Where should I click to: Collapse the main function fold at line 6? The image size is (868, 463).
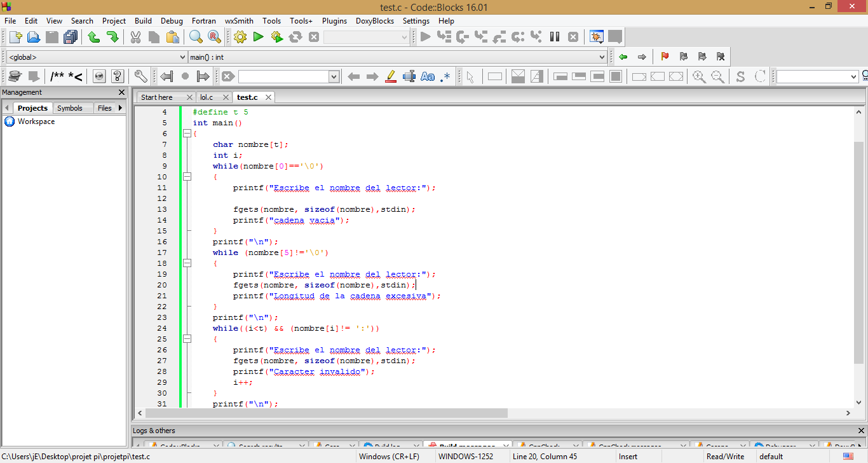[x=187, y=134]
